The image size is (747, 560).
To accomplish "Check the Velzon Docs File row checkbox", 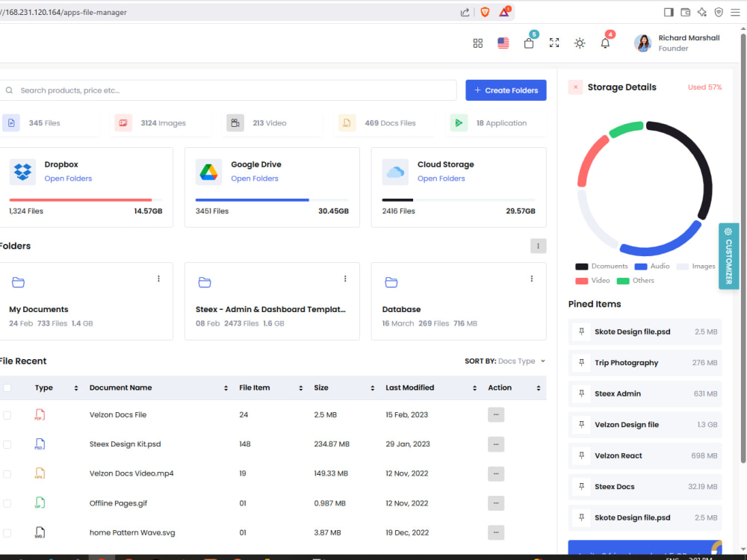I will click(x=7, y=415).
